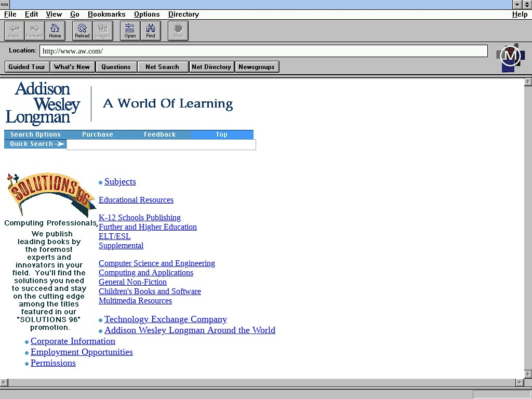
Task: Follow the Computer Science and Engineering link
Action: [x=156, y=263]
